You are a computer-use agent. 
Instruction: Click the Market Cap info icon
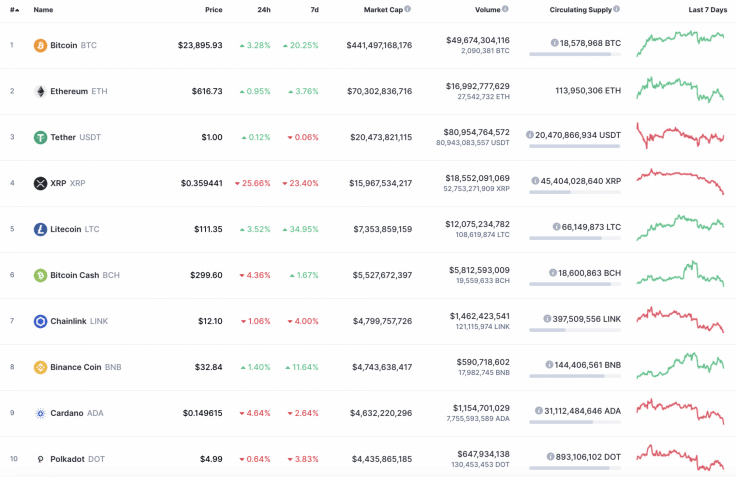(408, 9)
